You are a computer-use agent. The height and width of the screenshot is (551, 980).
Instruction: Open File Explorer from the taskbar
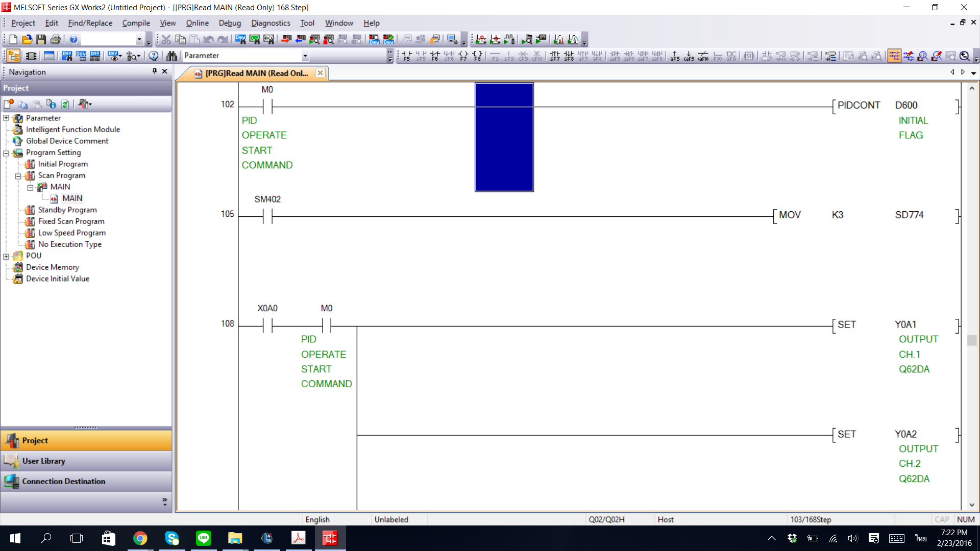coord(235,538)
